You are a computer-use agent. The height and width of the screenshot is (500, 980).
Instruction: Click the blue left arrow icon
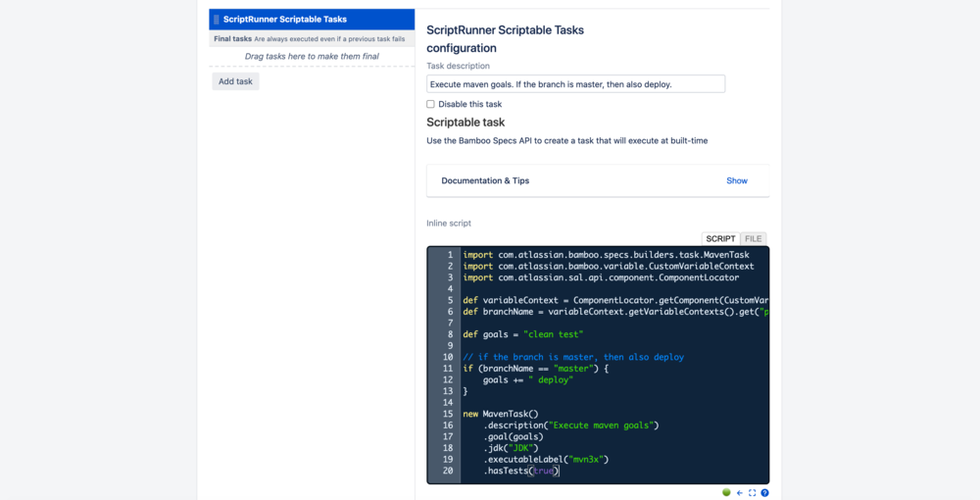point(740,493)
